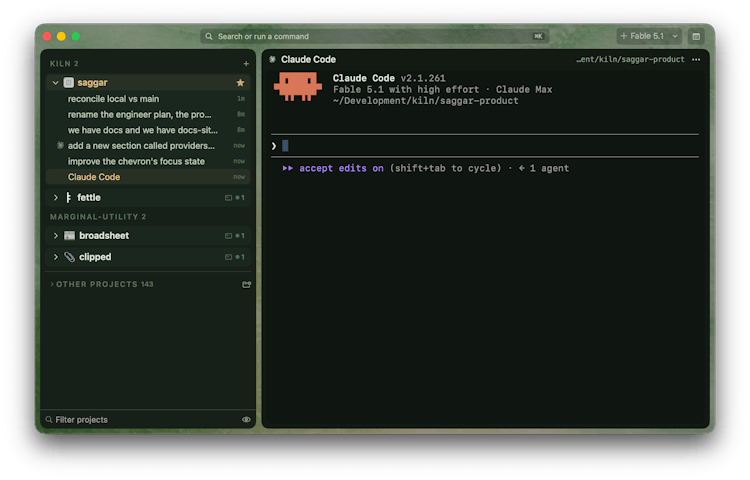
Task: Click the clipped paperclip icon
Action: coord(69,257)
